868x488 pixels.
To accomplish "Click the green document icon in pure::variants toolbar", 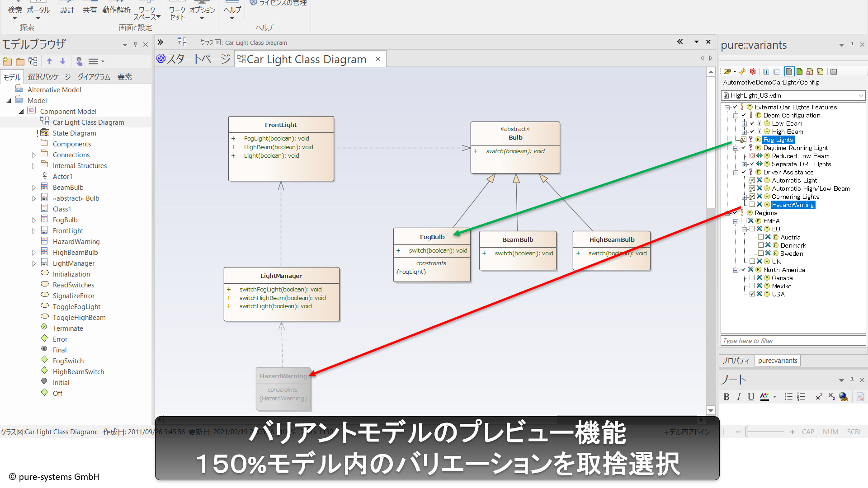I will (800, 71).
